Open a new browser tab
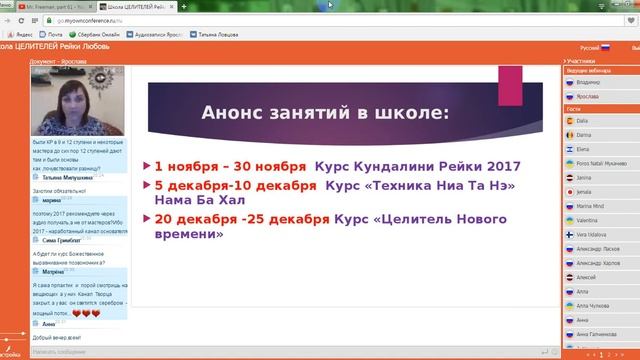The image size is (640, 360). pyautogui.click(x=184, y=7)
